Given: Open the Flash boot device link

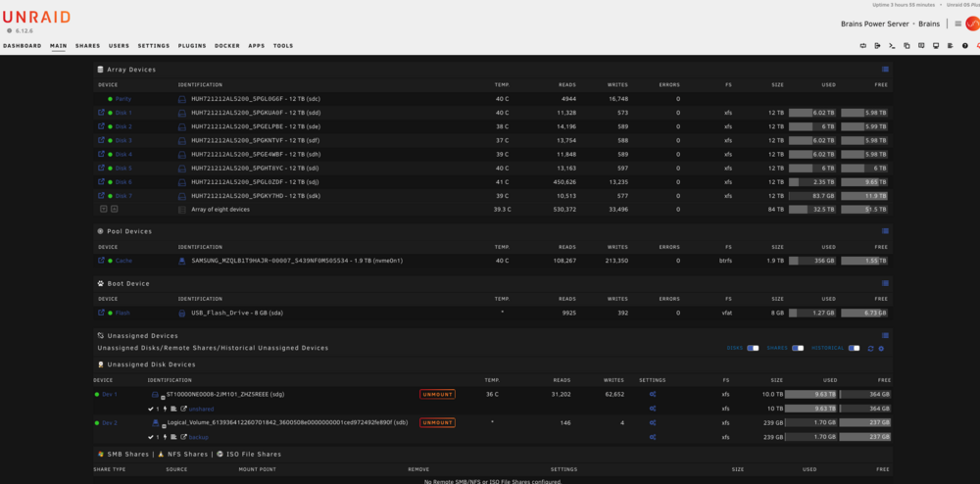Looking at the screenshot, I should [122, 313].
